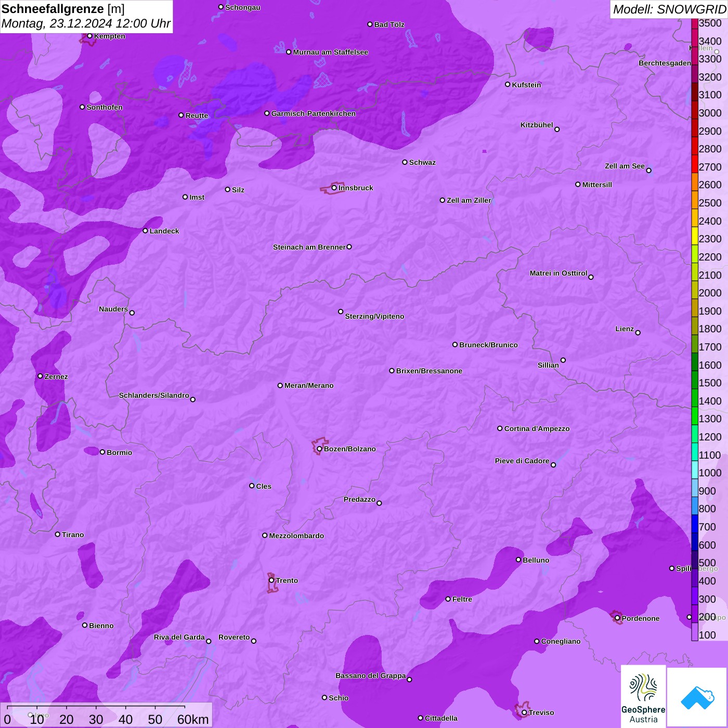Screen dimensions: 728x728
Task: Click the 'Schneefallgrenze [m]' title text
Action: (63, 9)
